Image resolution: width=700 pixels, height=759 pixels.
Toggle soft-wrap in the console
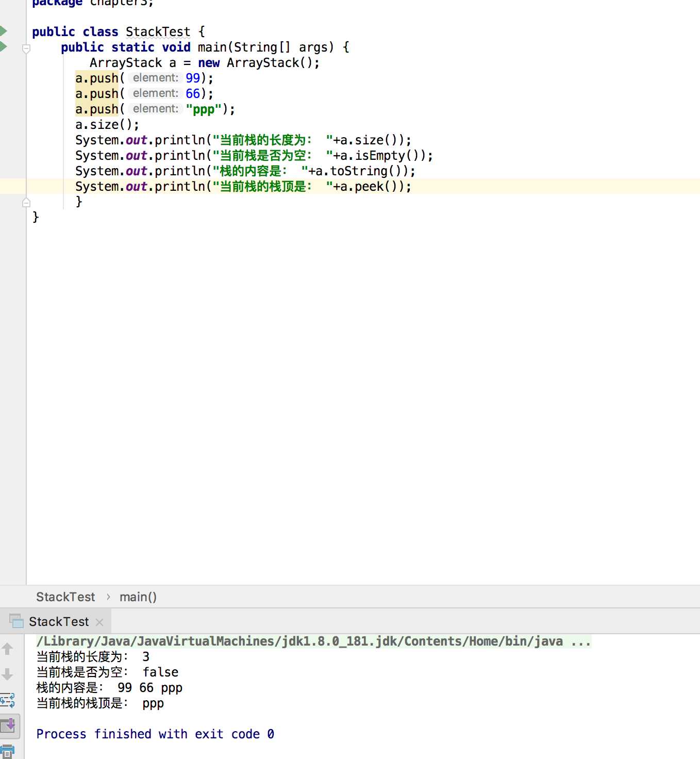(x=7, y=700)
